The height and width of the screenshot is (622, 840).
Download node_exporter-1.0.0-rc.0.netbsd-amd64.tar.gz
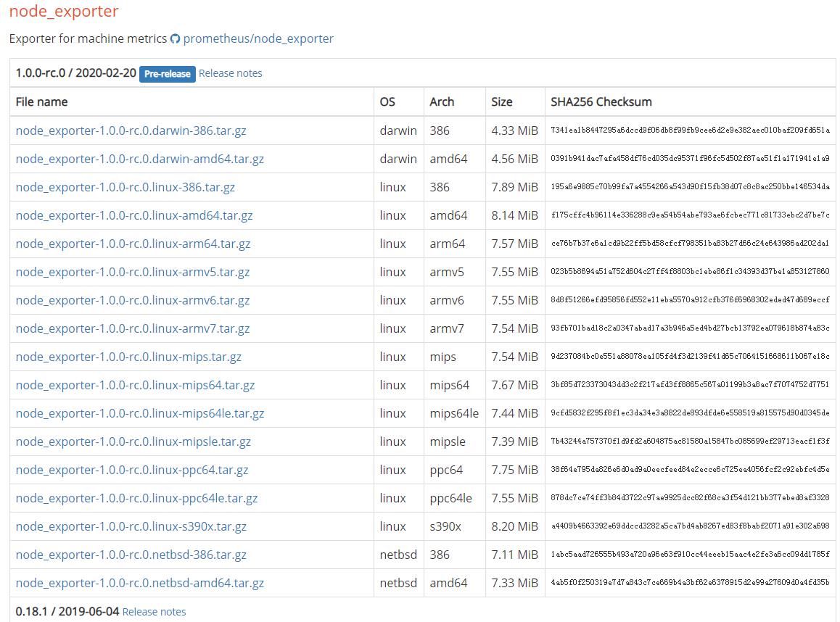coord(140,583)
